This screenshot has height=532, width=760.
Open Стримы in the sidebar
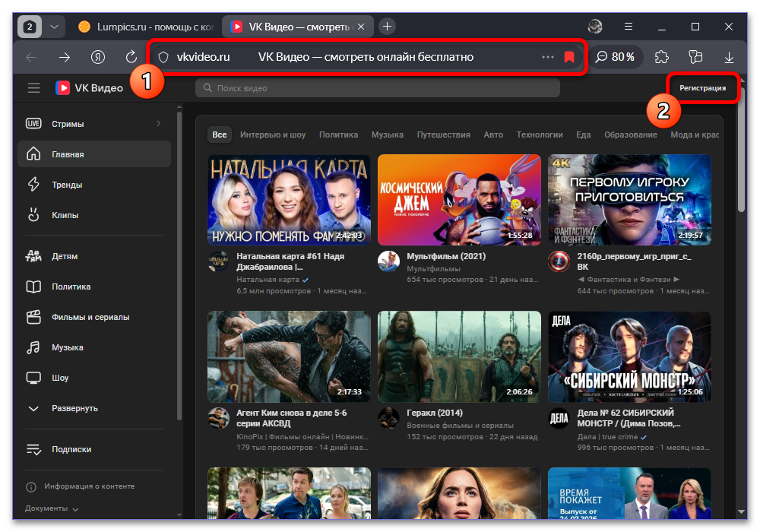point(94,124)
